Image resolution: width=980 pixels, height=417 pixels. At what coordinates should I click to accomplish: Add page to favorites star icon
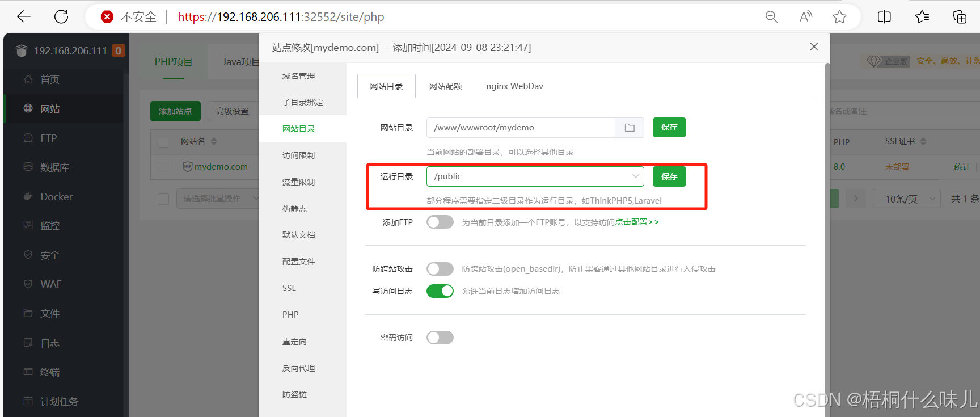[x=840, y=17]
